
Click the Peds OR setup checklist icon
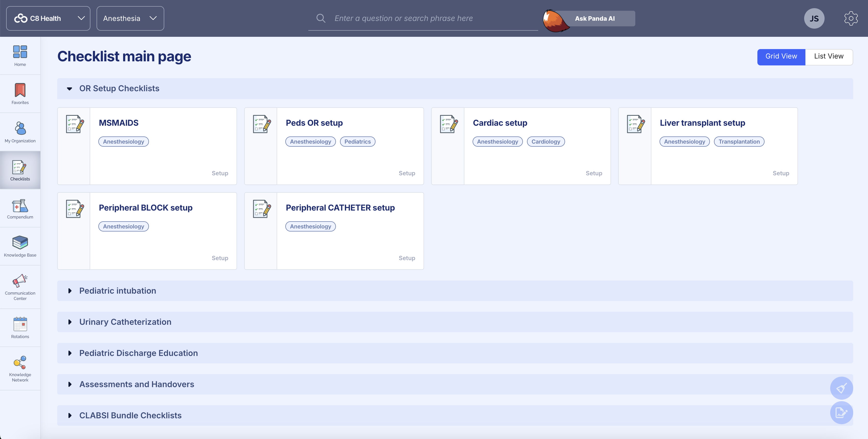pyautogui.click(x=262, y=124)
